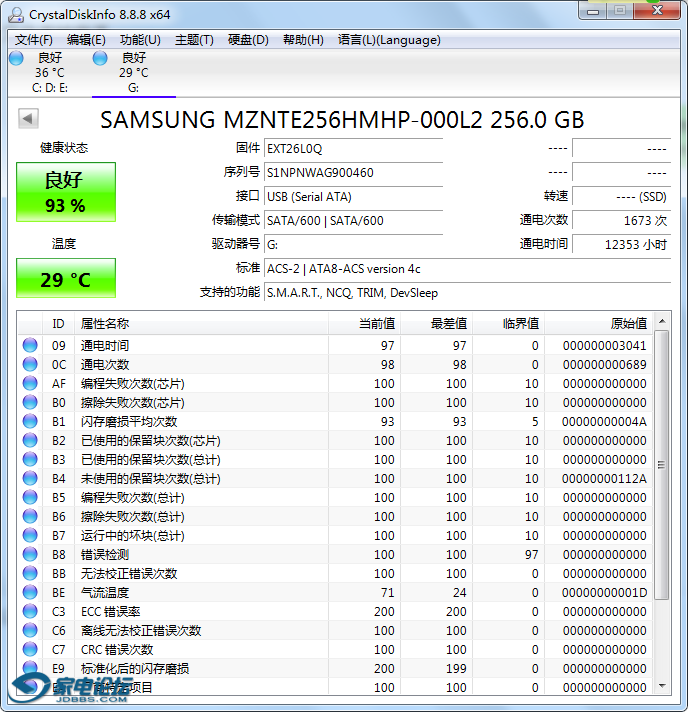Select attribute name 通电时间
This screenshot has height=712, width=688.
tap(105, 346)
